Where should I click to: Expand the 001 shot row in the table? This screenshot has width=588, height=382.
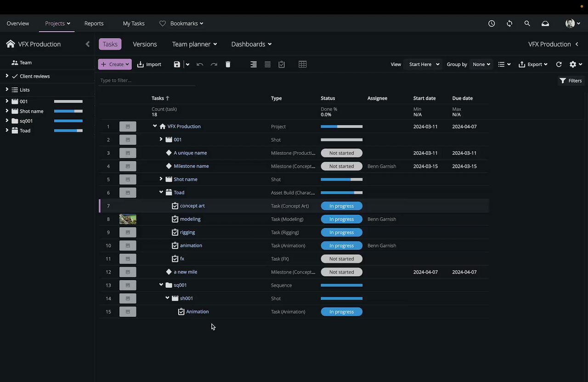tap(161, 139)
